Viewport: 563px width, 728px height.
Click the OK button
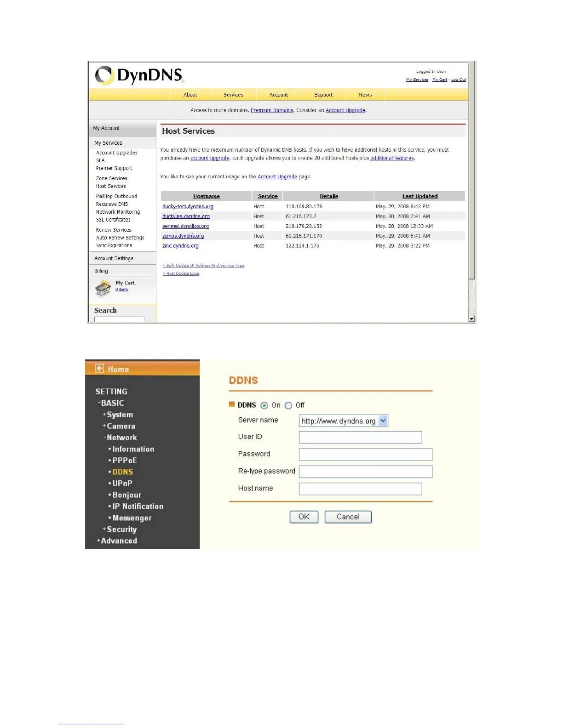[304, 517]
